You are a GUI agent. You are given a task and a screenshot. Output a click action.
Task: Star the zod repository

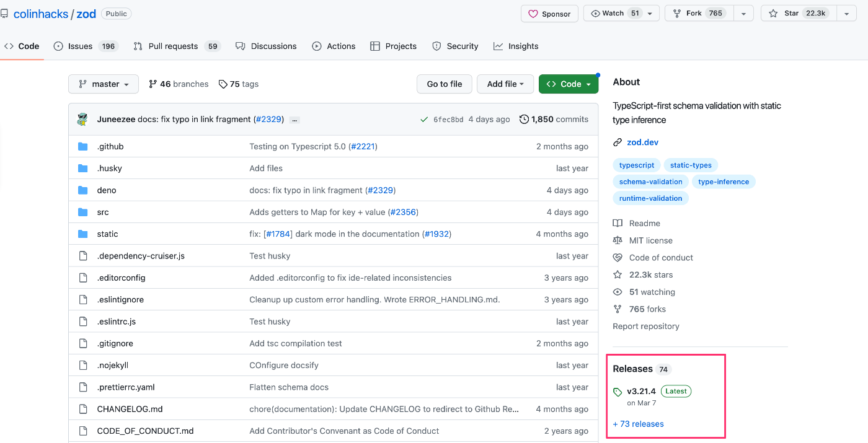point(799,14)
